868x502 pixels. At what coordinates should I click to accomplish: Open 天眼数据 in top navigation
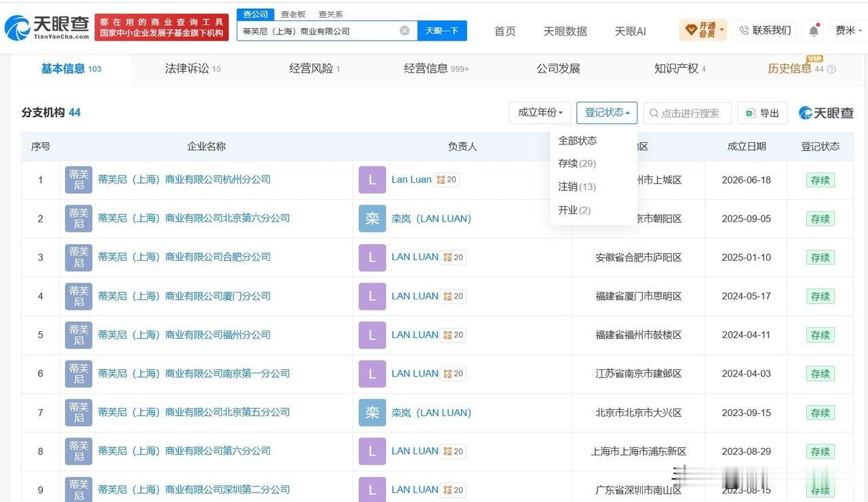tap(565, 31)
